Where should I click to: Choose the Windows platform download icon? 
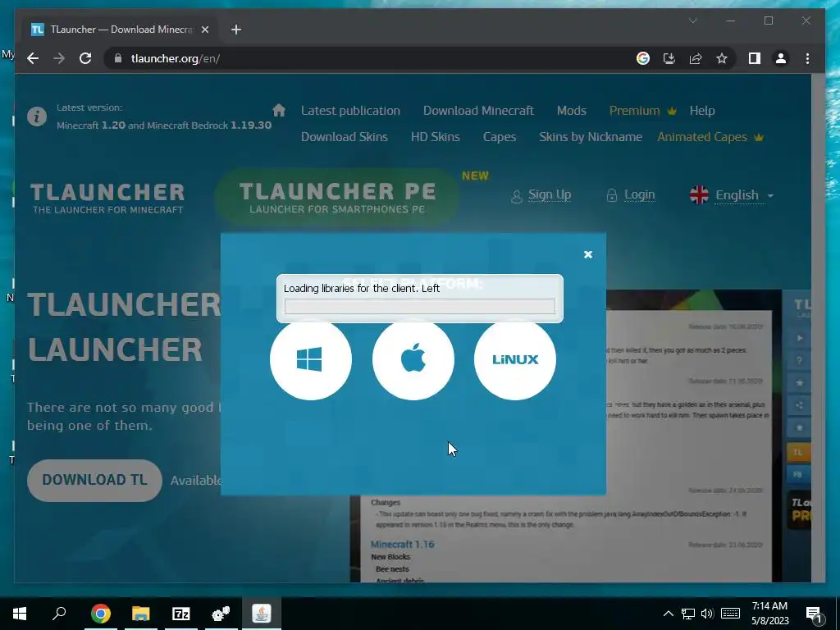click(x=311, y=359)
